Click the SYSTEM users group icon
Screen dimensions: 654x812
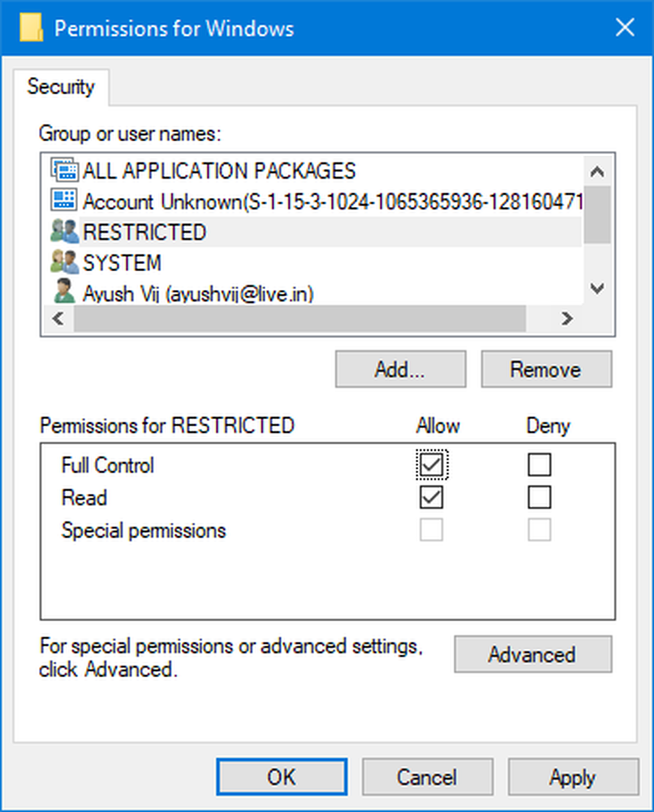pos(64,262)
